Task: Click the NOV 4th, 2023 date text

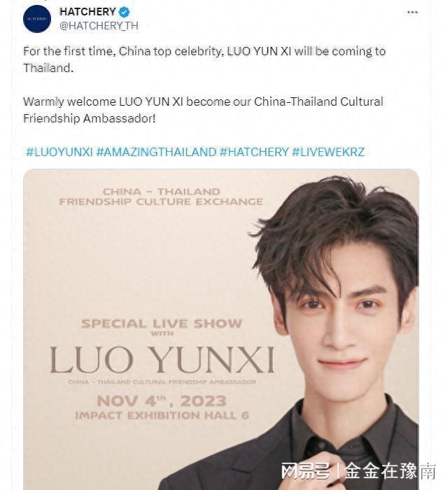Action: click(162, 401)
